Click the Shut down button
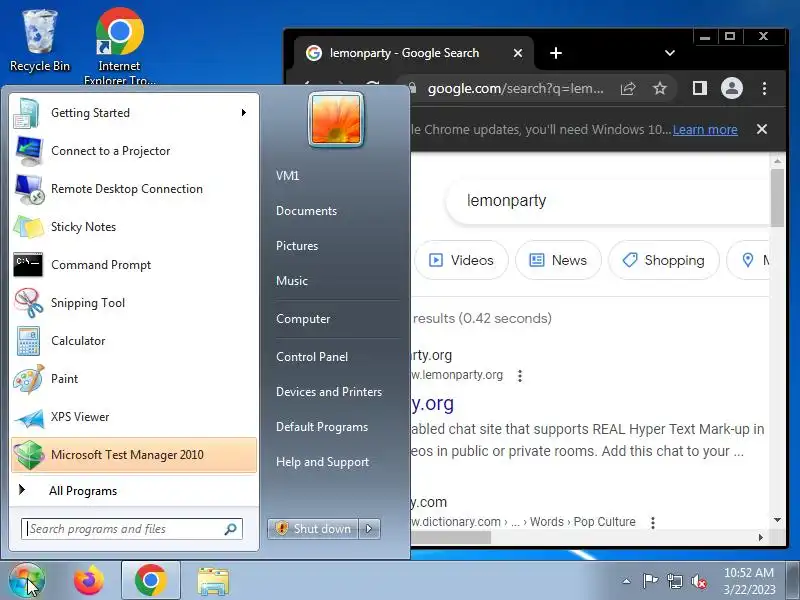Screen dimensions: 800x600 click(313, 529)
